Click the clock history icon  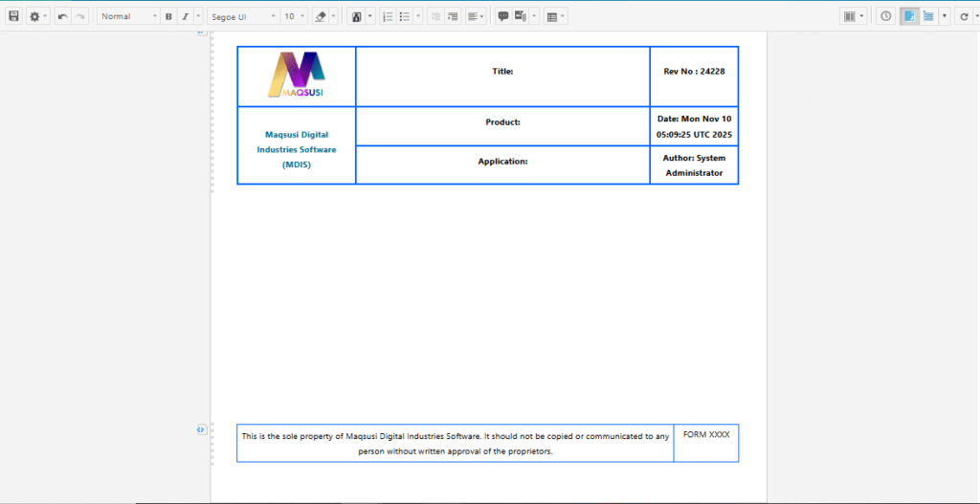pyautogui.click(x=885, y=16)
